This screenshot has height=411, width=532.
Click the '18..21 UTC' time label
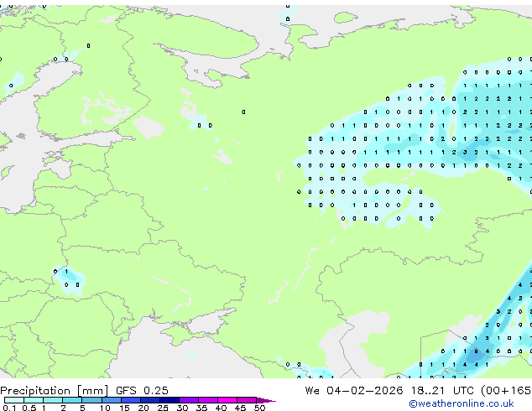[x=442, y=391]
